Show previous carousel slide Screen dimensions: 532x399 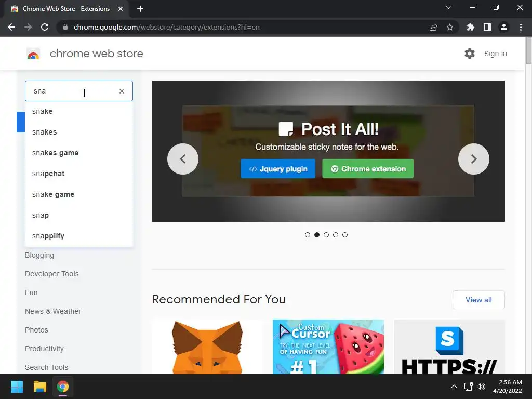click(183, 159)
